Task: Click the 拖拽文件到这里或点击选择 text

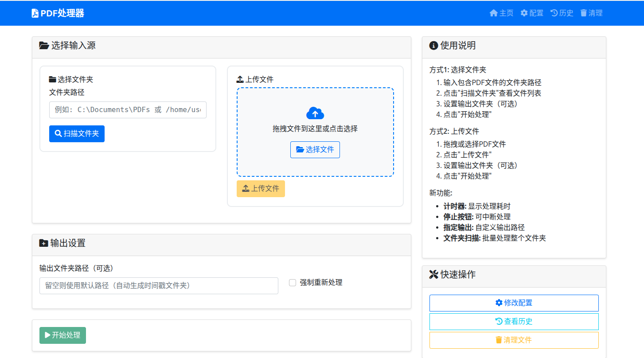Action: 315,129
